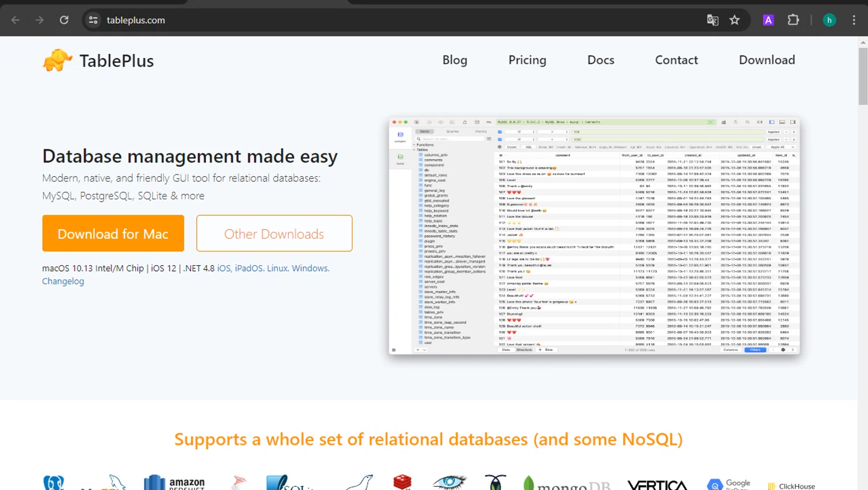
Task: Follow the iOS link
Action: click(x=223, y=268)
